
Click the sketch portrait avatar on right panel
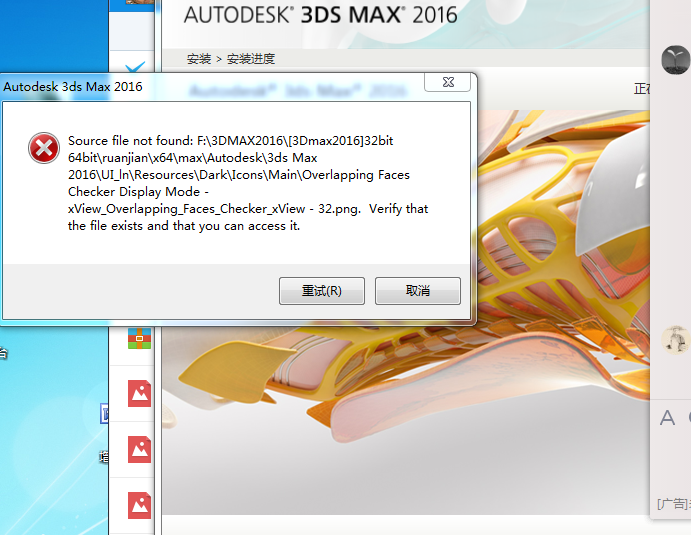676,340
